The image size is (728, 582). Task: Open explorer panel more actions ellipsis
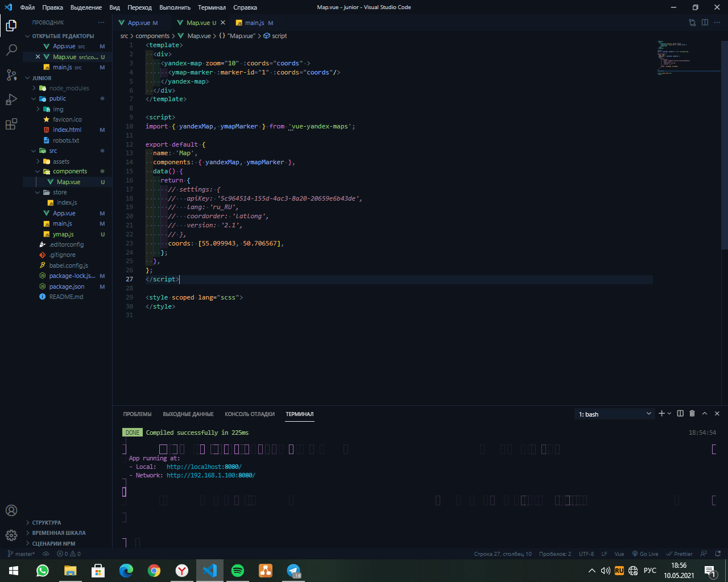tap(101, 23)
